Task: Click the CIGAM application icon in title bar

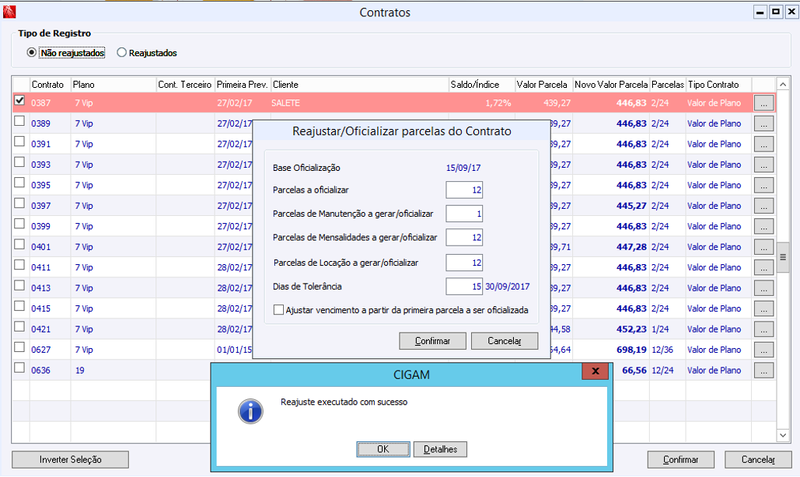Action: point(9,11)
